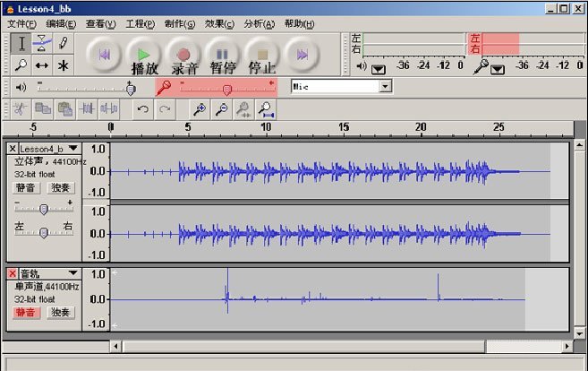The height and width of the screenshot is (371, 588).
Task: Open the 分析(A) menu
Action: click(260, 24)
